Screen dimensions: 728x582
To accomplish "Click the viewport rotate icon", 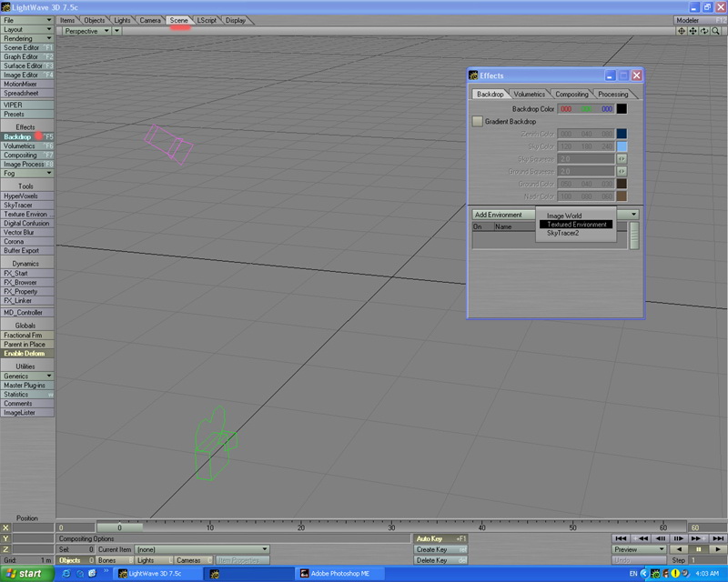I will pyautogui.click(x=704, y=31).
